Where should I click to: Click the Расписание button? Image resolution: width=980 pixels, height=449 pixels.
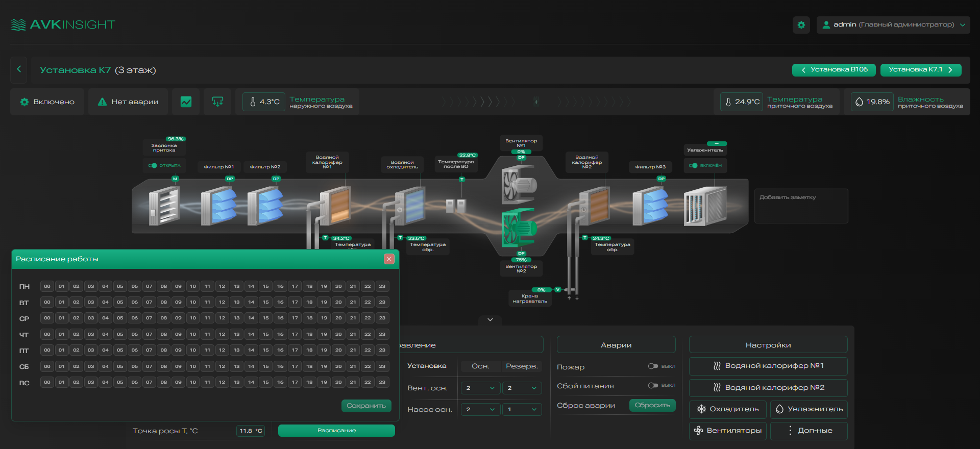tap(336, 431)
